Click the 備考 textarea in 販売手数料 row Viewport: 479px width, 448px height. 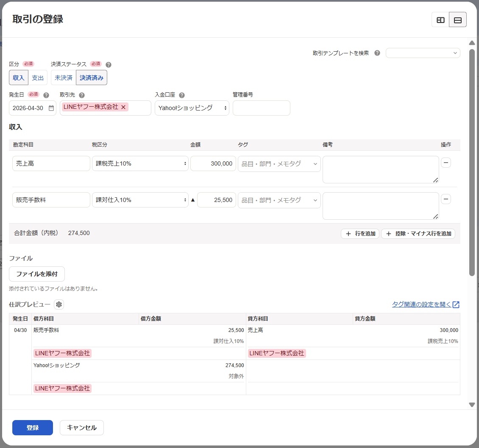pyautogui.click(x=381, y=206)
